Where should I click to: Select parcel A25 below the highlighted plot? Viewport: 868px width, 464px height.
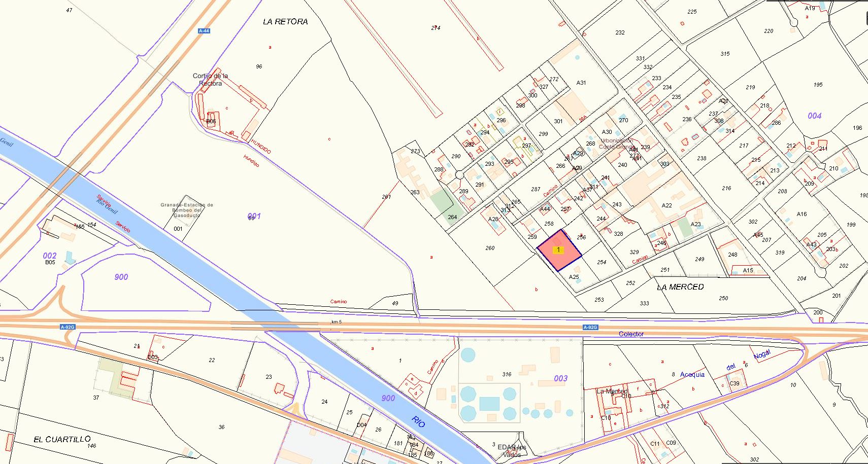(574, 277)
